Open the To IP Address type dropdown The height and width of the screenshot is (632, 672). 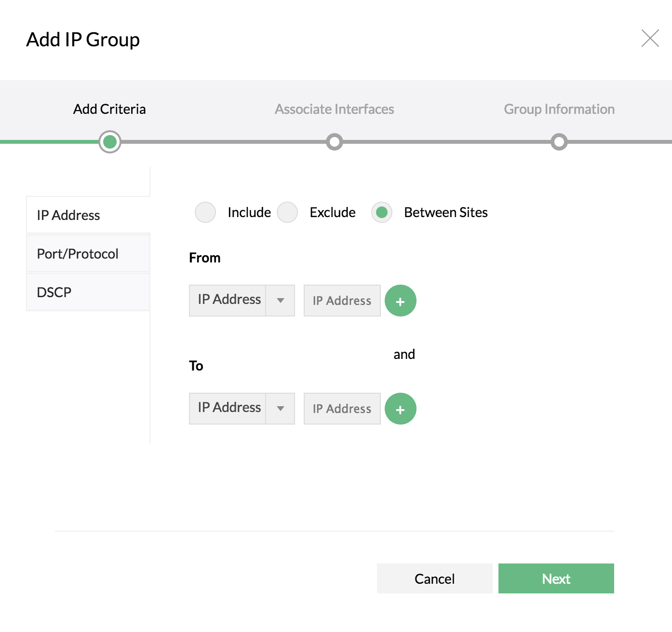tap(242, 408)
